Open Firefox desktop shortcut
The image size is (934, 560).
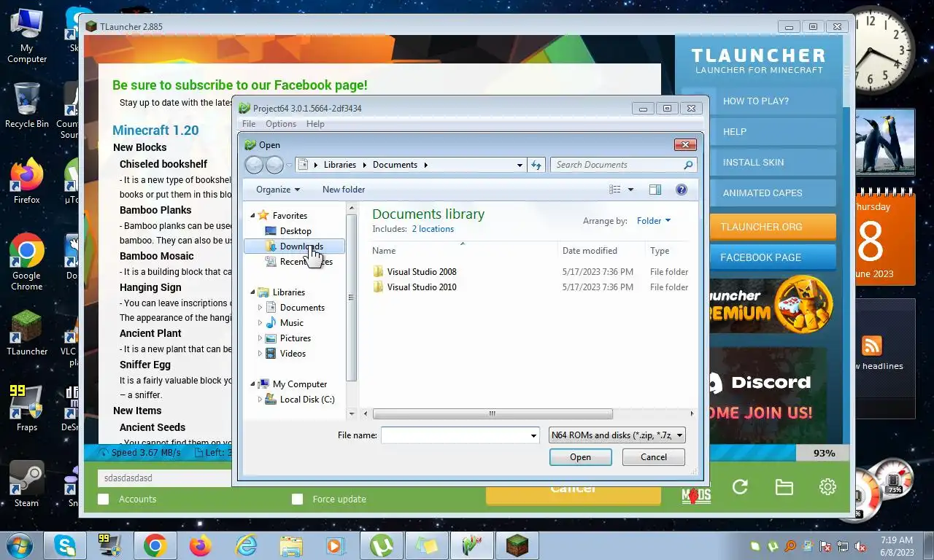pos(27,182)
